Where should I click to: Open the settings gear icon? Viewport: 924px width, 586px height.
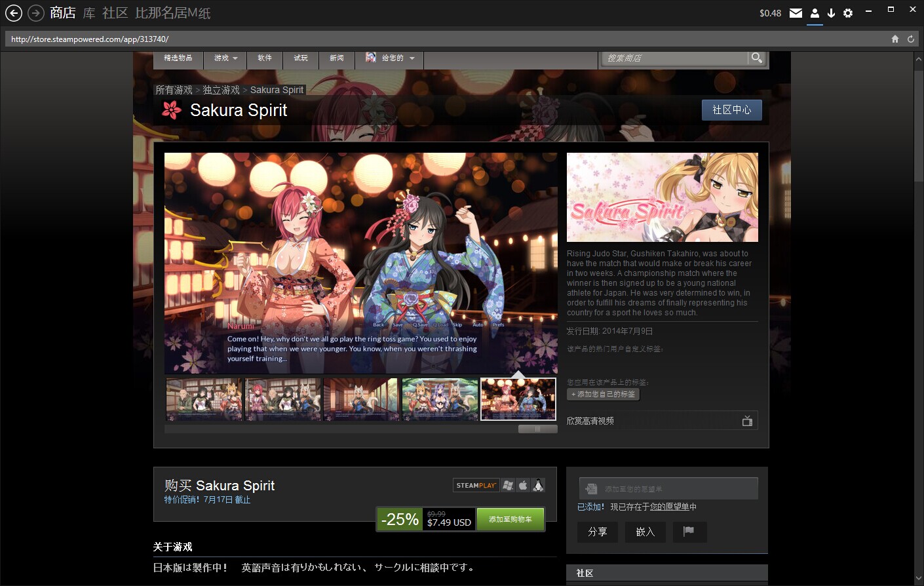tap(848, 13)
